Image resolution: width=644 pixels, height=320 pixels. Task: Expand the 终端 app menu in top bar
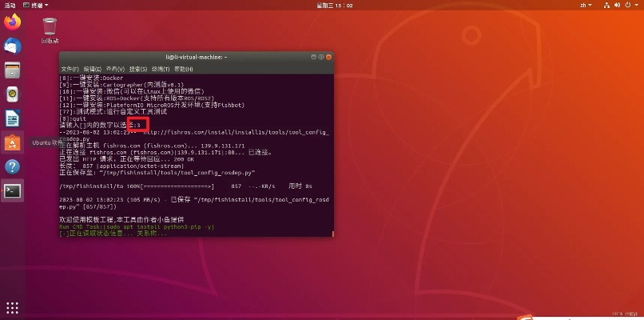42,4
